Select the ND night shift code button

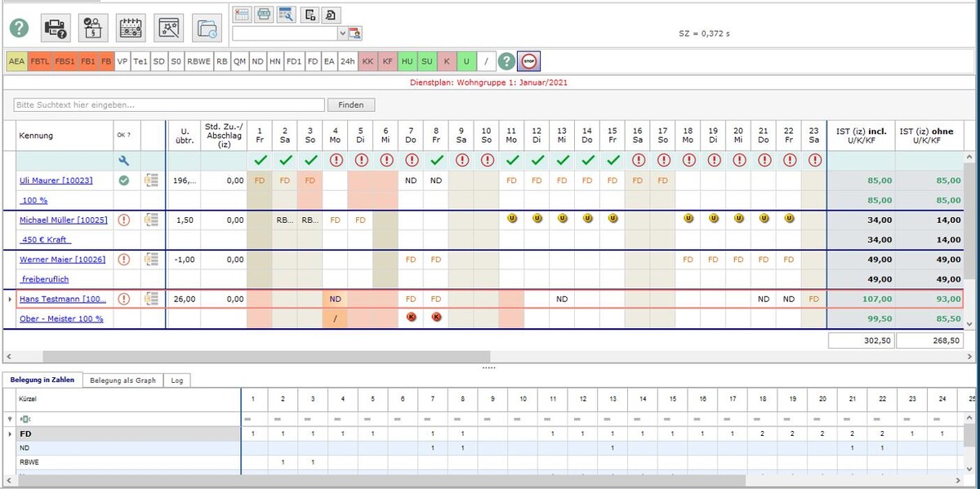pos(257,61)
